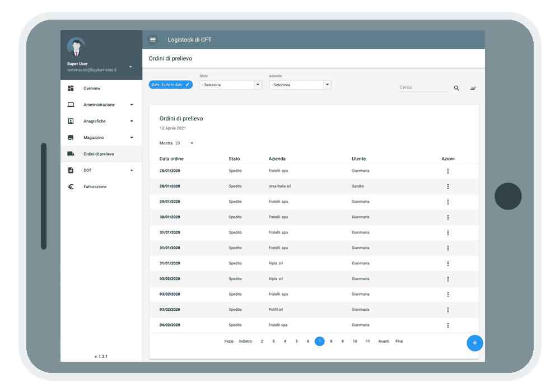This screenshot has width=560, height=392.
Task: Click the Stato column header
Action: point(234,158)
